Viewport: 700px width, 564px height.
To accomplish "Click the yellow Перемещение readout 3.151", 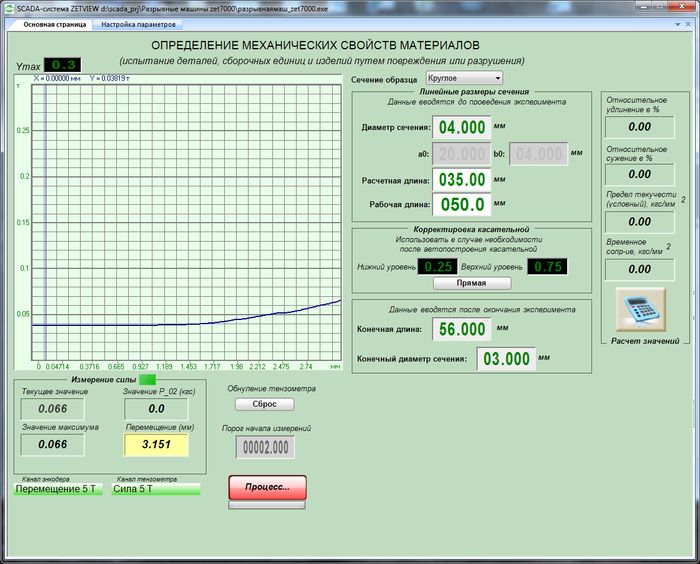I will click(156, 444).
